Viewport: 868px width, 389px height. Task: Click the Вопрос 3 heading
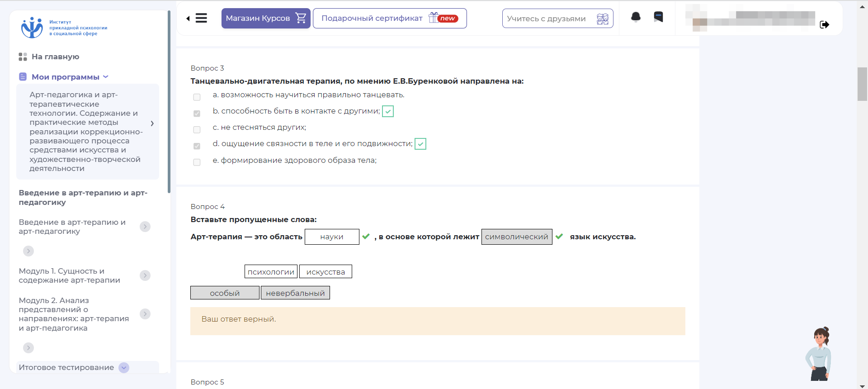[207, 68]
